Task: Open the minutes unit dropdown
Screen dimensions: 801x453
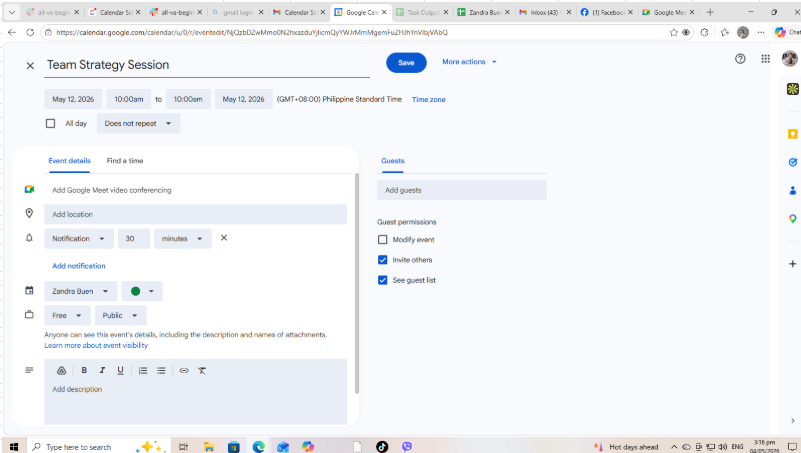Action: tap(183, 239)
